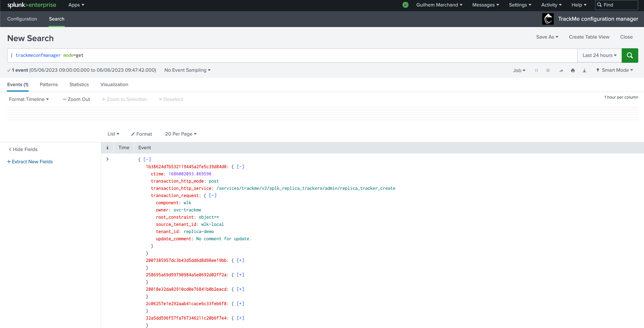Viewport: 644px width, 328px height.
Task: Export results with the download icon
Action: (x=584, y=70)
